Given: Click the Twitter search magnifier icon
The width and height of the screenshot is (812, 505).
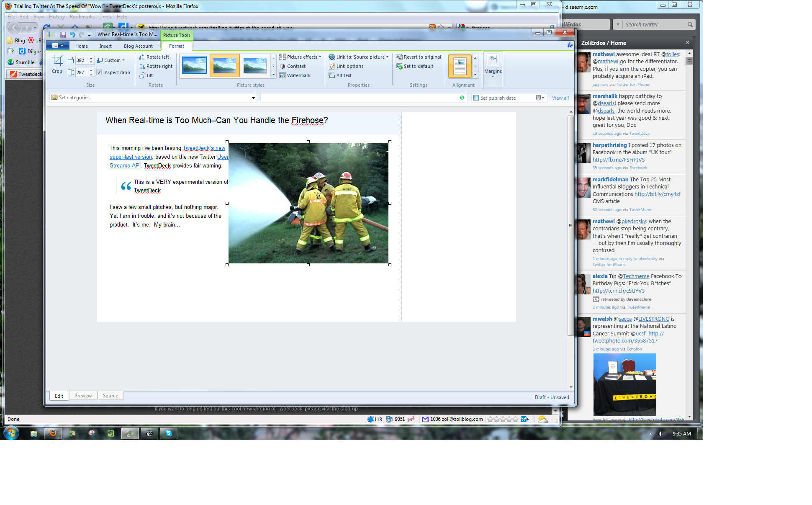Looking at the screenshot, I should pyautogui.click(x=690, y=25).
